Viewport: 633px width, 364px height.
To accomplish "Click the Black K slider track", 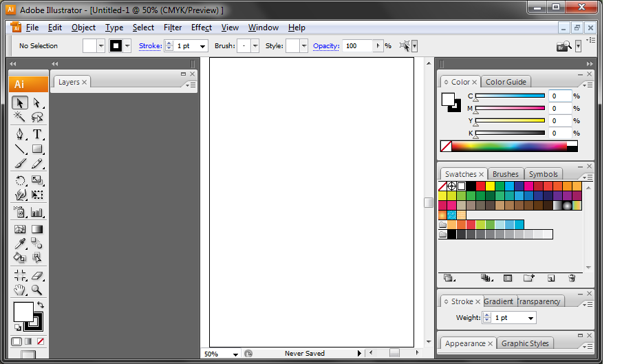I will (511, 133).
